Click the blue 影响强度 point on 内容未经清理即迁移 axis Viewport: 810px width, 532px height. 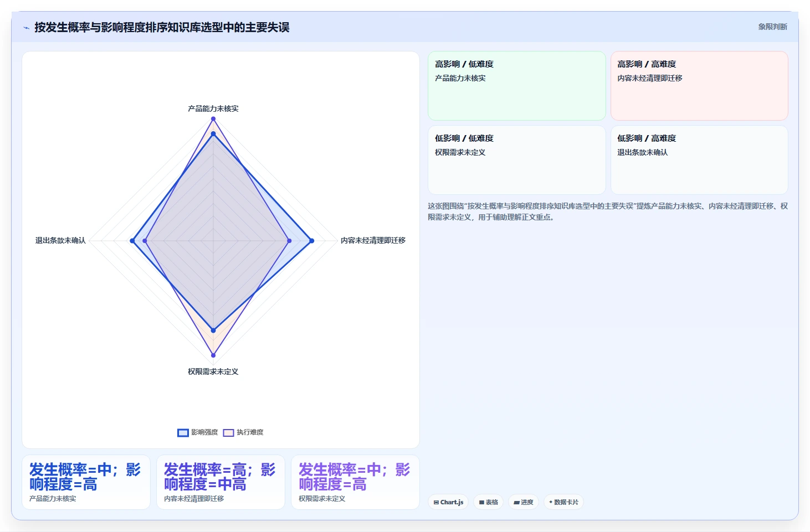pos(312,241)
